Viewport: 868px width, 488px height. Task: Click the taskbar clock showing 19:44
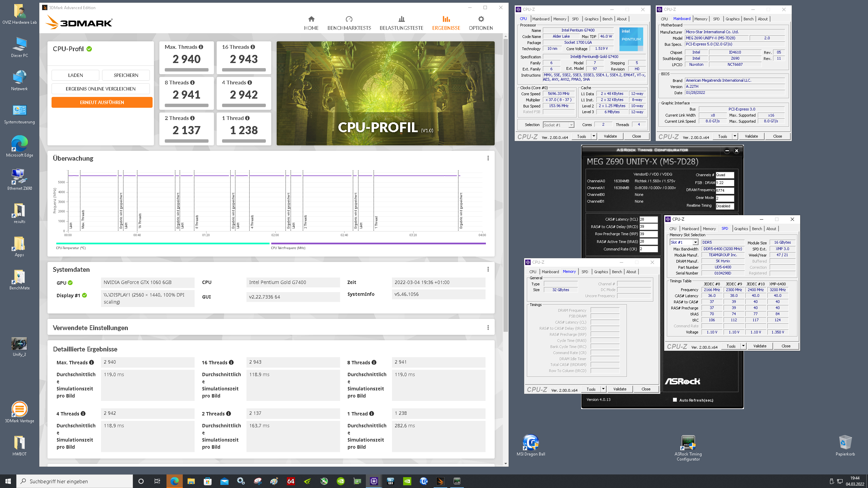pyautogui.click(x=854, y=481)
